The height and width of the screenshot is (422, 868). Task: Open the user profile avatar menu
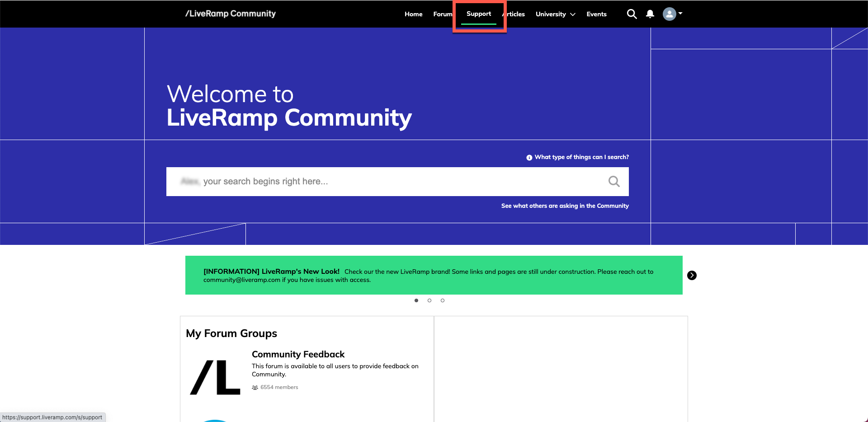click(x=669, y=14)
